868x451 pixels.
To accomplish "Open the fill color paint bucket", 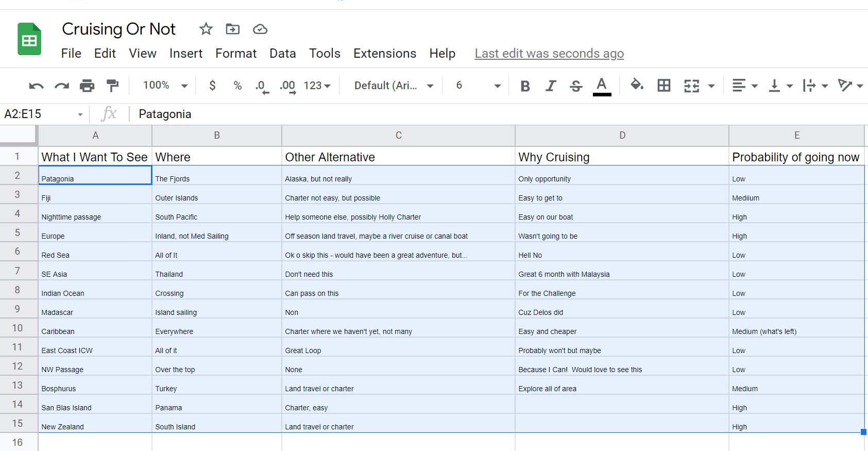I will (x=637, y=85).
